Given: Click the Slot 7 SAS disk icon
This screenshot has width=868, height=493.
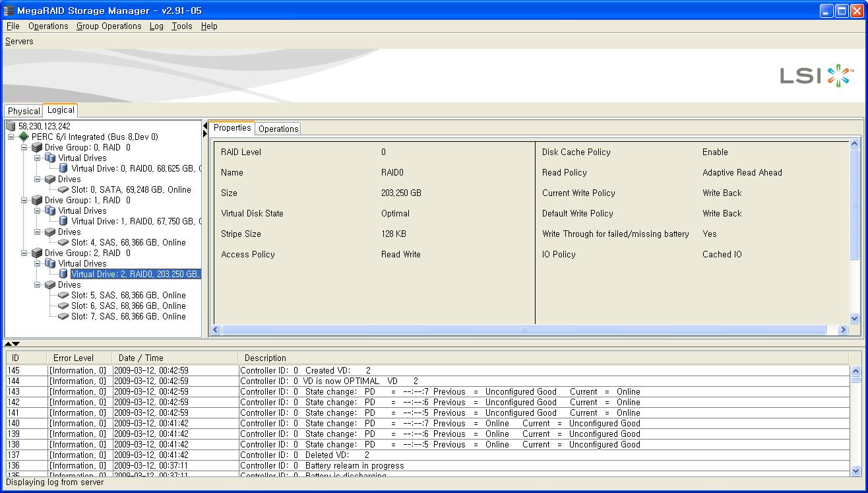Looking at the screenshot, I should [63, 316].
